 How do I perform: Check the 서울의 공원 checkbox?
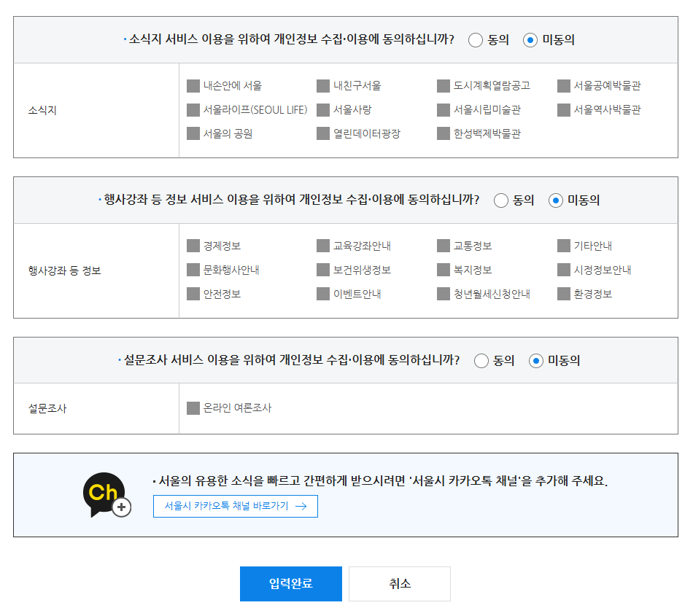coord(193,133)
